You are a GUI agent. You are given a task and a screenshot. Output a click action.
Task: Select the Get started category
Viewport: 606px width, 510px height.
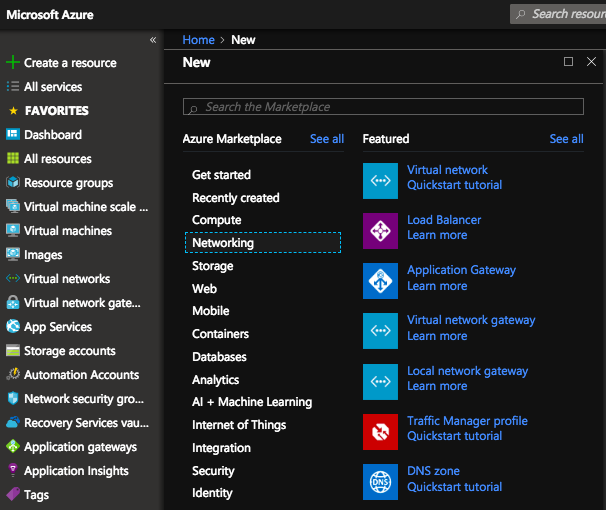[x=221, y=175]
